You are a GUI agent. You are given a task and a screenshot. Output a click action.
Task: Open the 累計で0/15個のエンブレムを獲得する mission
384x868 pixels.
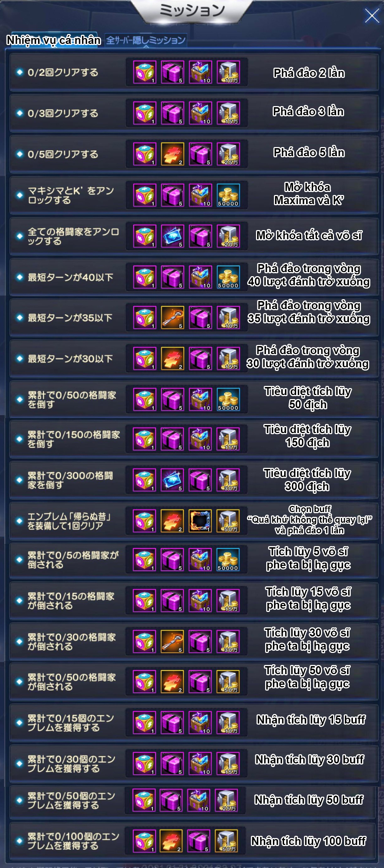[x=194, y=723]
